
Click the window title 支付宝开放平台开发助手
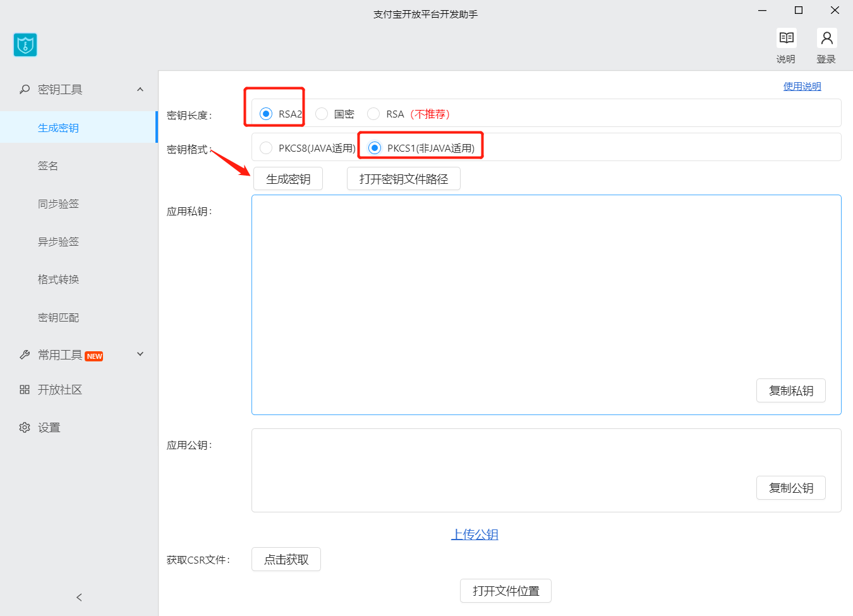(426, 14)
